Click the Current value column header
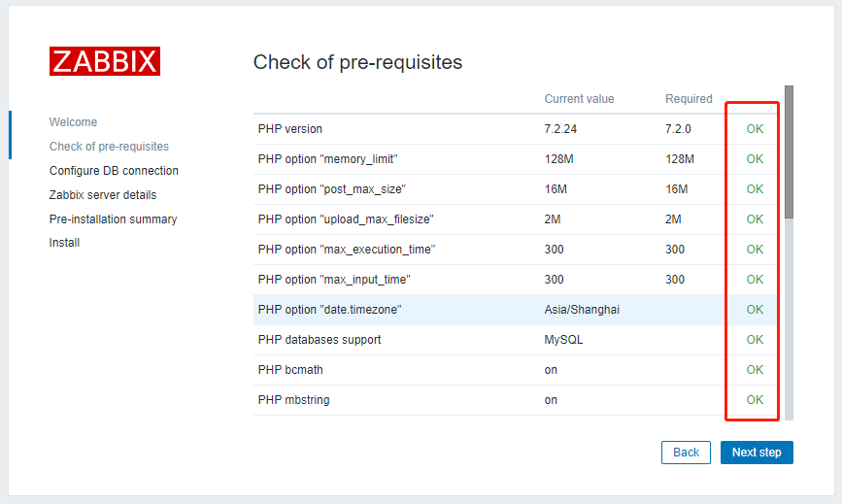Screen dimensions: 842x504 579,99
